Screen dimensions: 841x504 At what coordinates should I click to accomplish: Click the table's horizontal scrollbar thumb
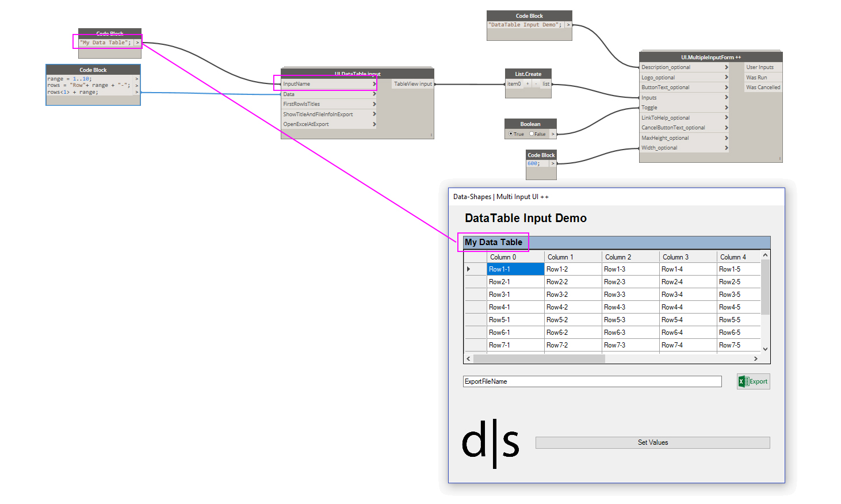(x=538, y=358)
